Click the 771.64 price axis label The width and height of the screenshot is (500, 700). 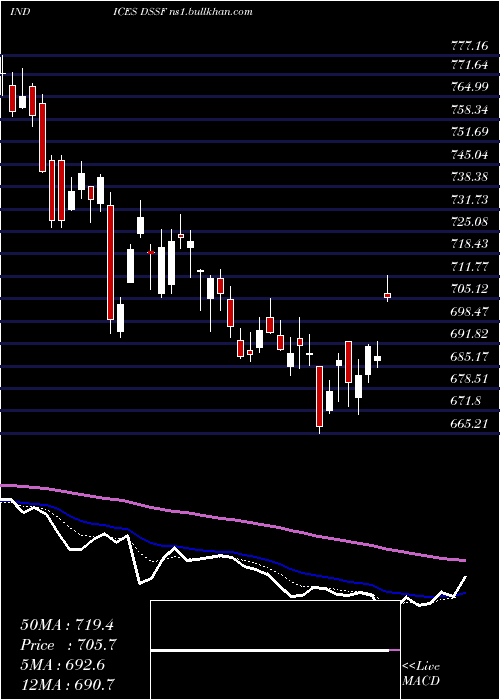(468, 65)
